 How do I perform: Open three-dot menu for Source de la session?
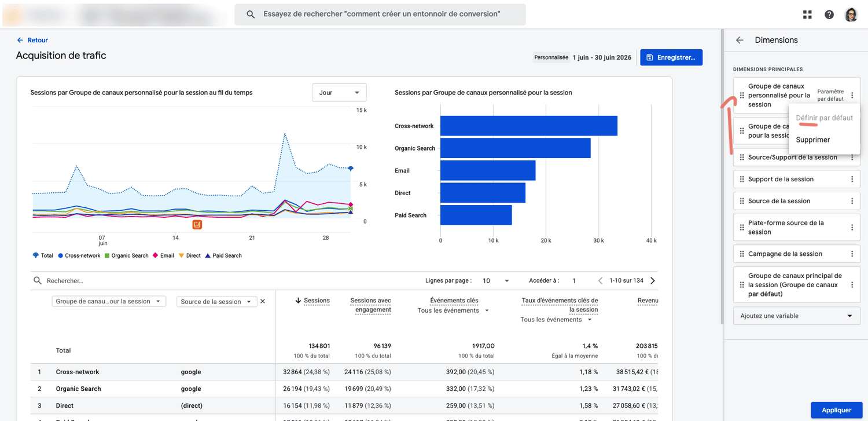[852, 202]
